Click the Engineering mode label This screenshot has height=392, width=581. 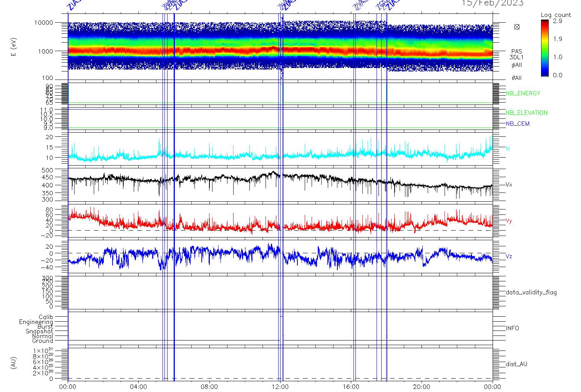click(36, 322)
